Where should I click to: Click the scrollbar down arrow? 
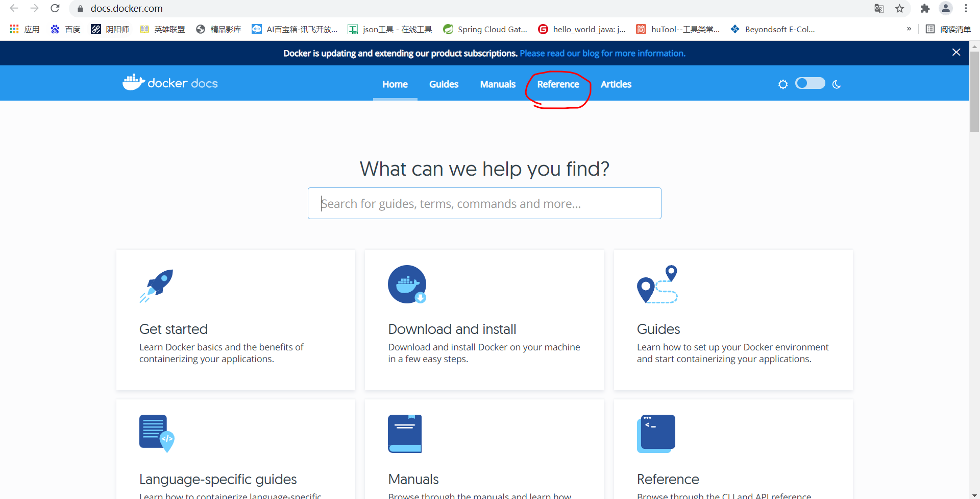pos(974,495)
